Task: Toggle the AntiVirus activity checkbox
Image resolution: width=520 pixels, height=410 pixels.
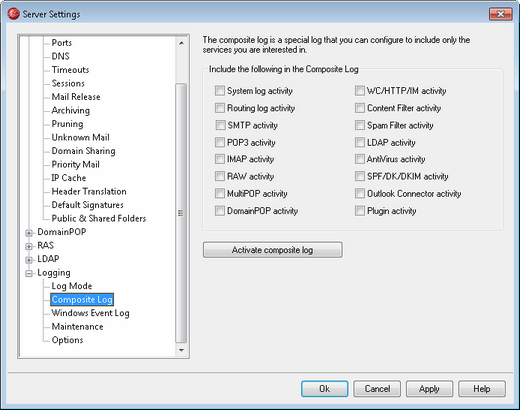Action: (x=360, y=159)
